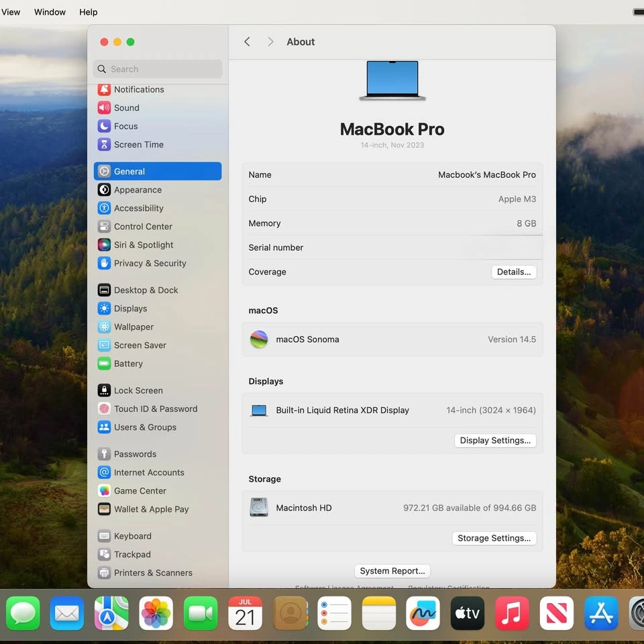Click the 972.21 GB available text
The image size is (644, 644).
[470, 508]
